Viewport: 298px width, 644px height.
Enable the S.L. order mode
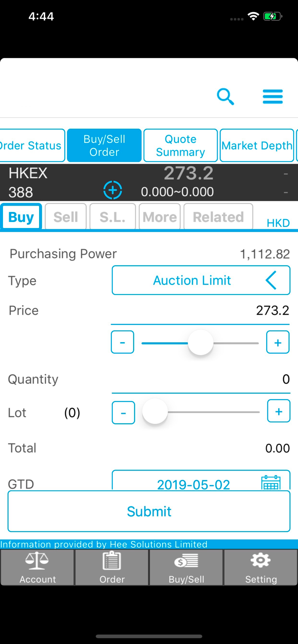coord(112,216)
